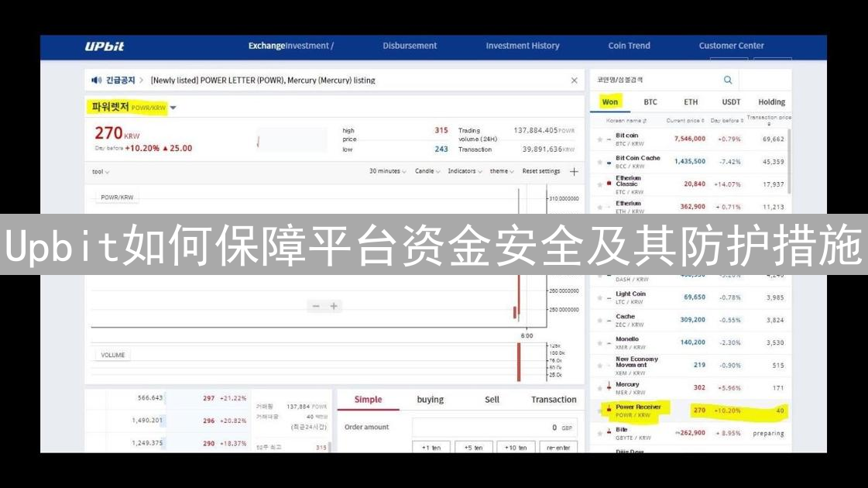Toggle the star for Bit Coin Cache
868x488 pixels.
click(599, 163)
